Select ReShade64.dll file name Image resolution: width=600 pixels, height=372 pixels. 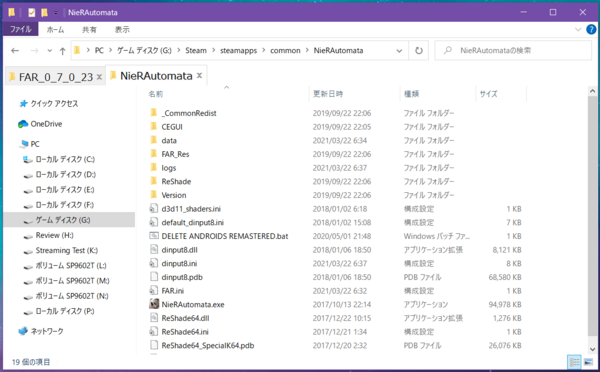[x=185, y=318]
